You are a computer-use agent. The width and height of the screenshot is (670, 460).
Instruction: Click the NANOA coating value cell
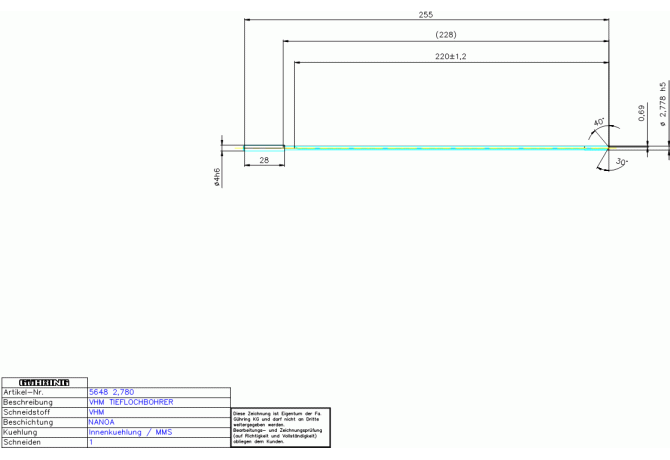(102, 422)
